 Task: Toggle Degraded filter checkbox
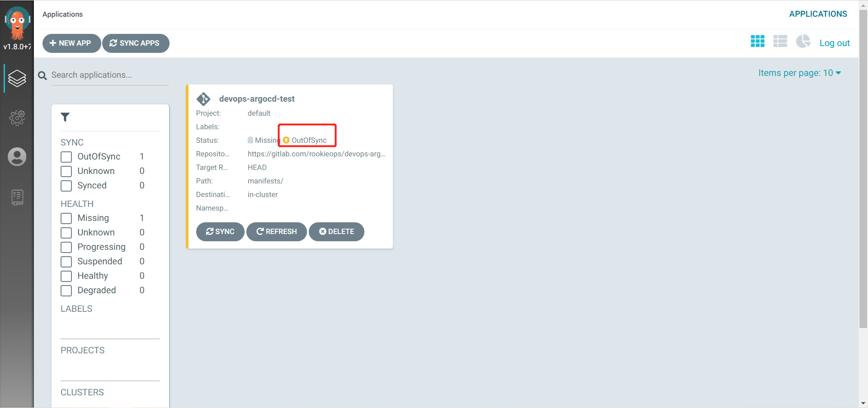pyautogui.click(x=66, y=291)
